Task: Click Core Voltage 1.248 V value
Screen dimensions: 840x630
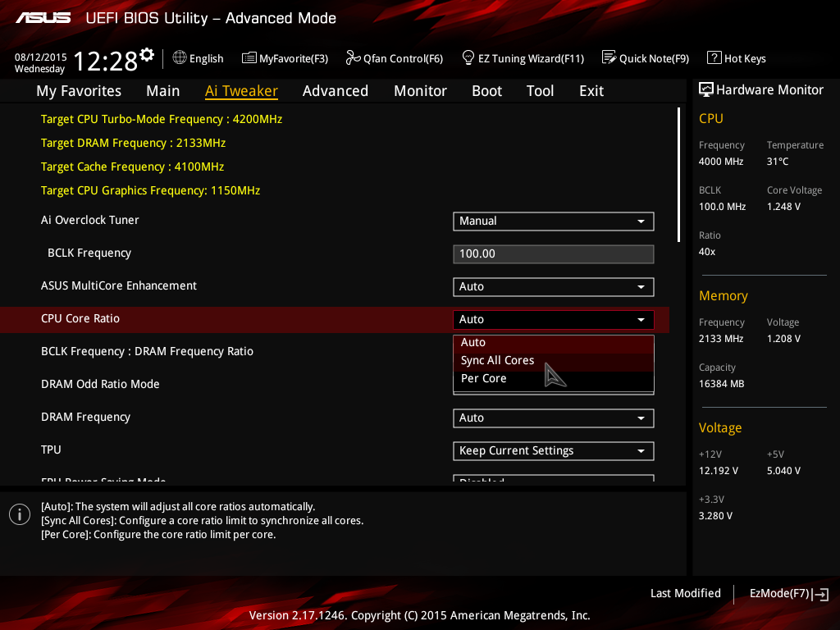Action: click(783, 206)
